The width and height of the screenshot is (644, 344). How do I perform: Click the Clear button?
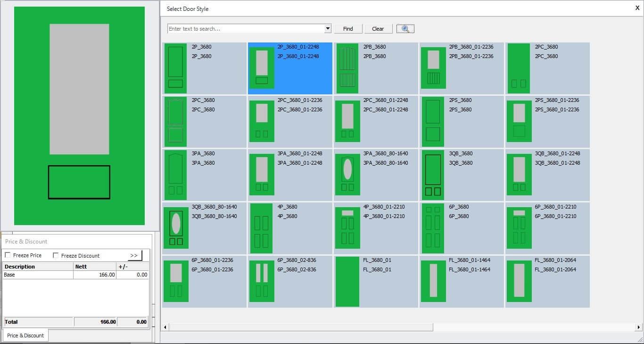(x=378, y=29)
